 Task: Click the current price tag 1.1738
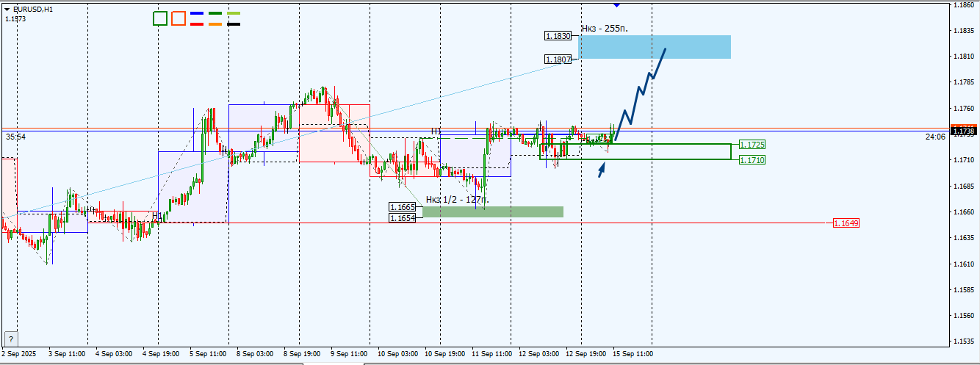tap(963, 131)
